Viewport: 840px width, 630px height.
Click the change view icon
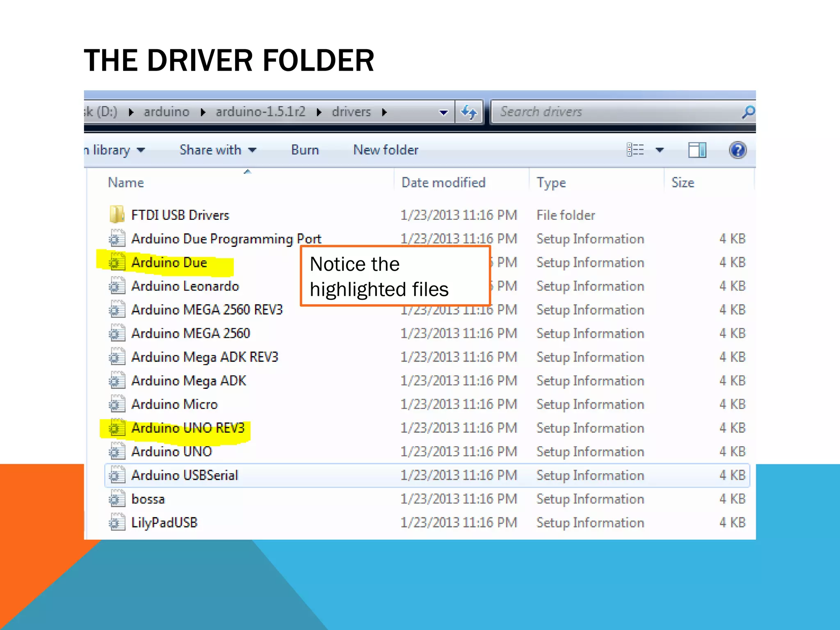click(x=635, y=150)
